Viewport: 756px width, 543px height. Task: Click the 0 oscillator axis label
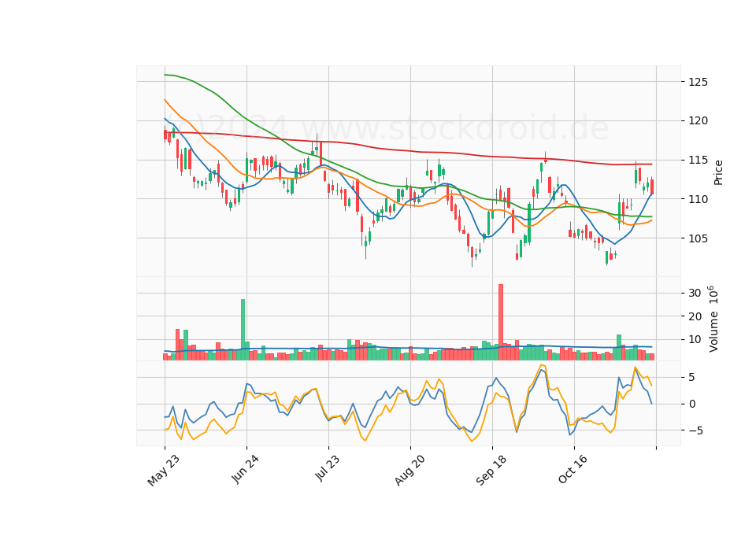pos(692,404)
